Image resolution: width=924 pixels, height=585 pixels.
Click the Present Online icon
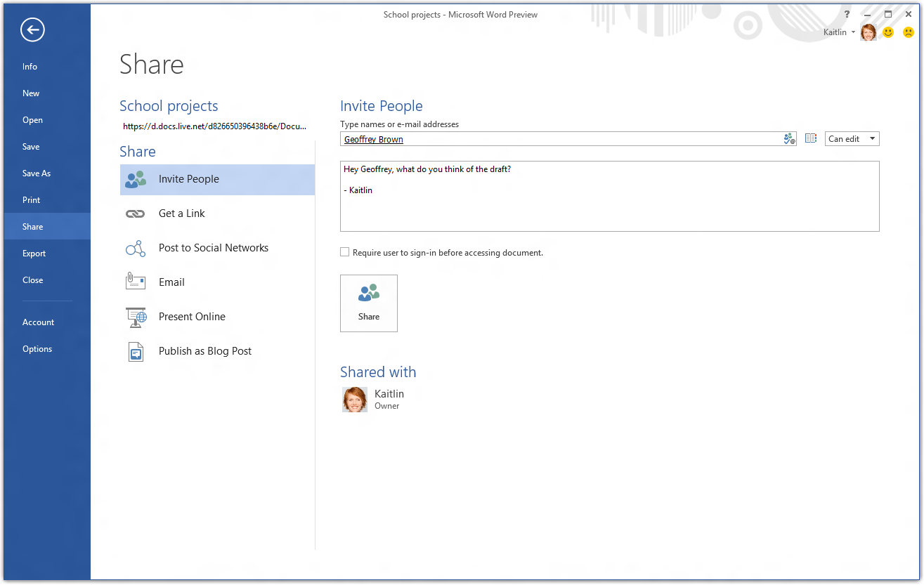[x=136, y=317]
